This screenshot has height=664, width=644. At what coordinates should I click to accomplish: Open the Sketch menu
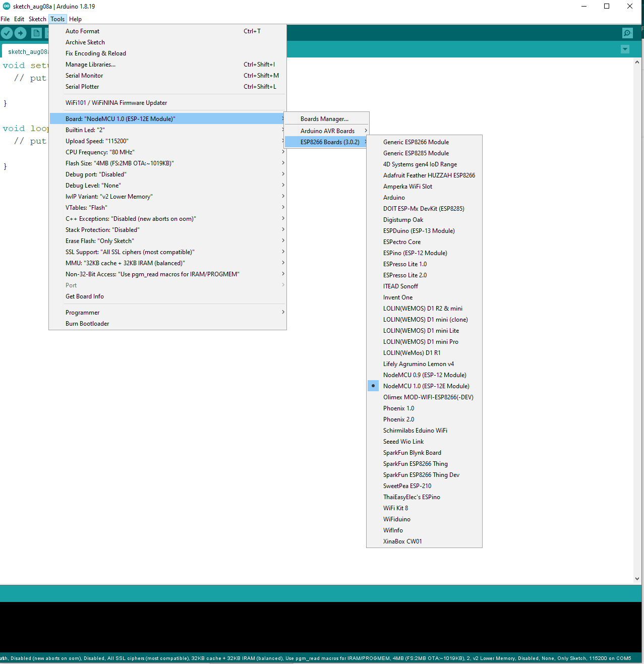tap(37, 19)
